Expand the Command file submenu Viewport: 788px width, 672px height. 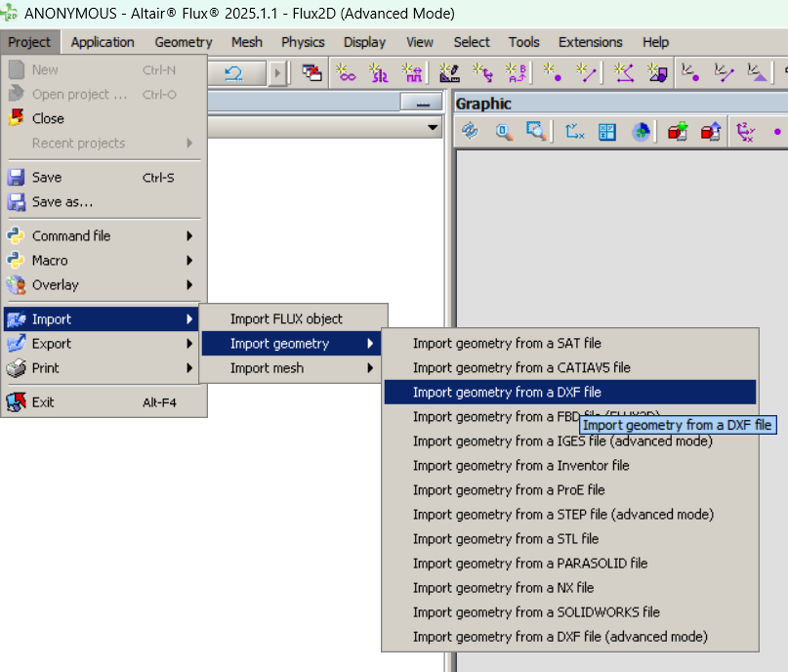104,235
